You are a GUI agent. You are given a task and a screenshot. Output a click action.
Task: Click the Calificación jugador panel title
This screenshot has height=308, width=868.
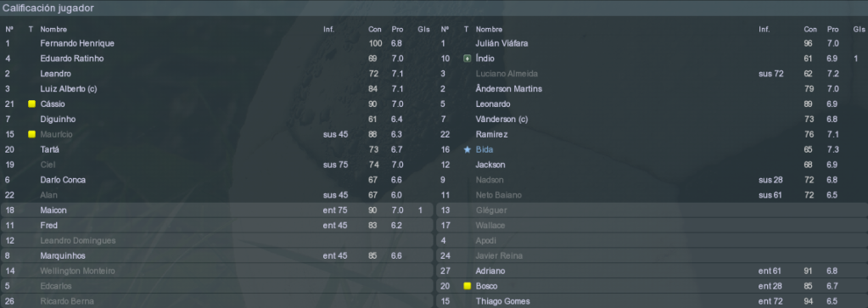click(x=48, y=8)
